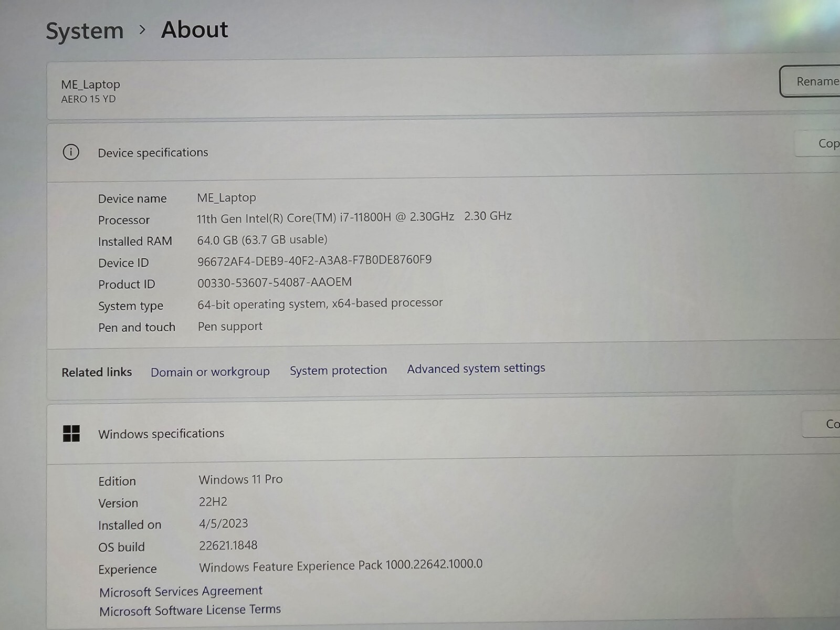Viewport: 840px width, 630px height.
Task: Click the Processor label
Action: (124, 220)
